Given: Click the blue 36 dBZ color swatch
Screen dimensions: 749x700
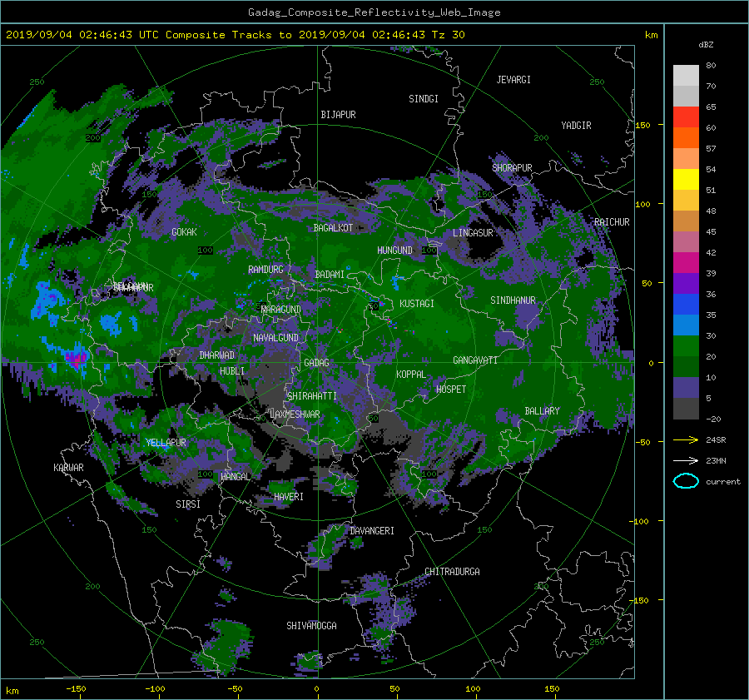Looking at the screenshot, I should coord(686,304).
